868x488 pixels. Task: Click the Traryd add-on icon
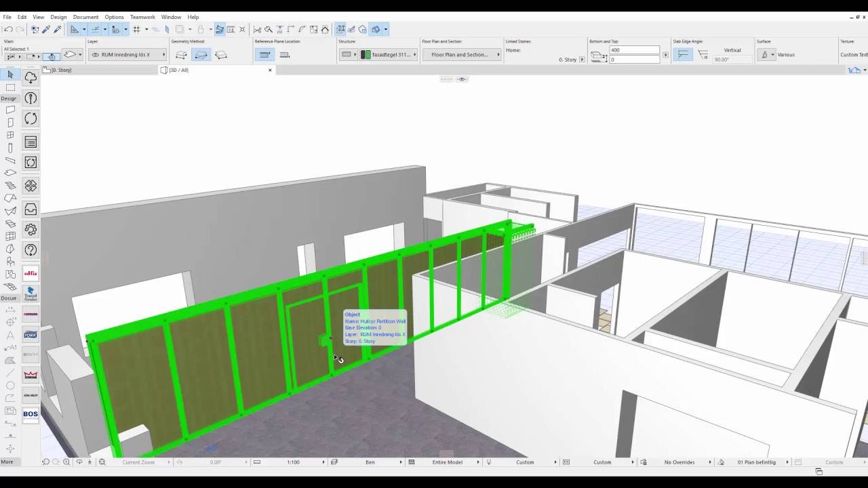click(31, 293)
